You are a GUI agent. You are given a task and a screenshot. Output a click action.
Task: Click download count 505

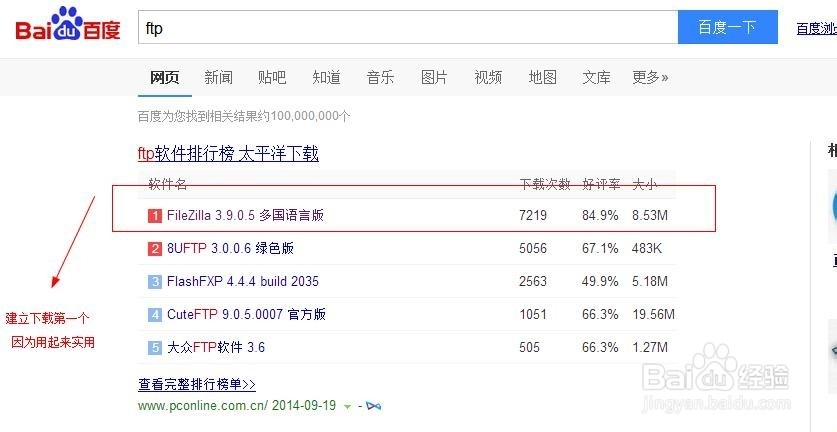[530, 348]
